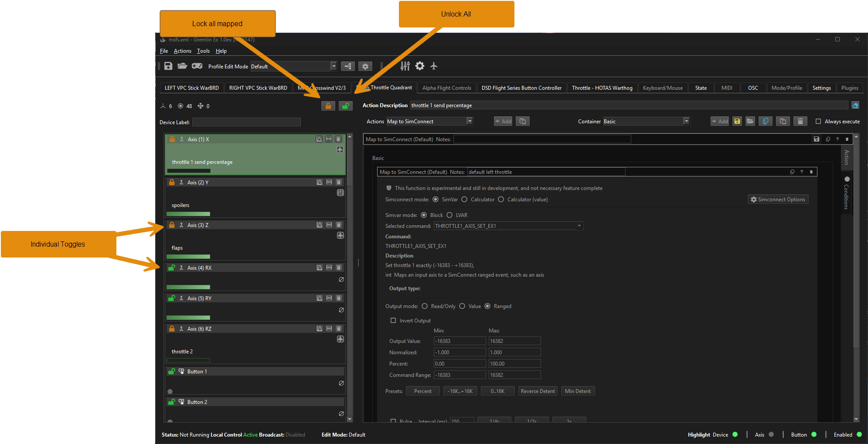Click the airplane icon in toolbar

pos(434,66)
